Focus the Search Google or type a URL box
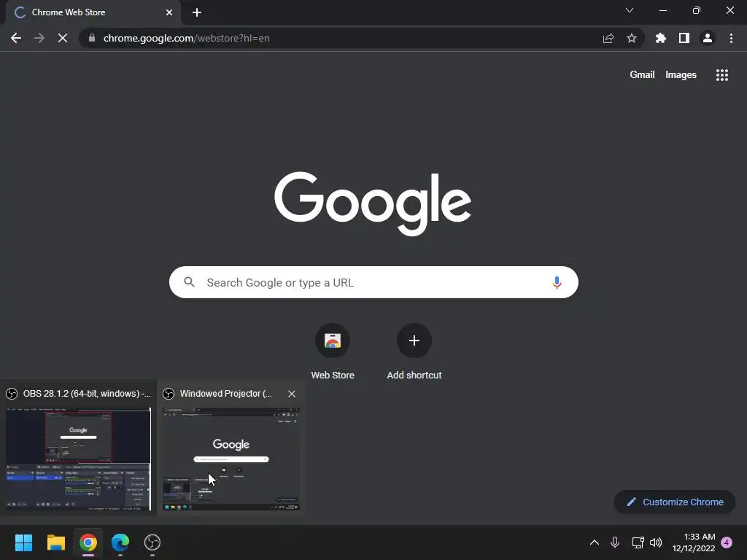Viewport: 747px width, 560px height. coord(373,282)
